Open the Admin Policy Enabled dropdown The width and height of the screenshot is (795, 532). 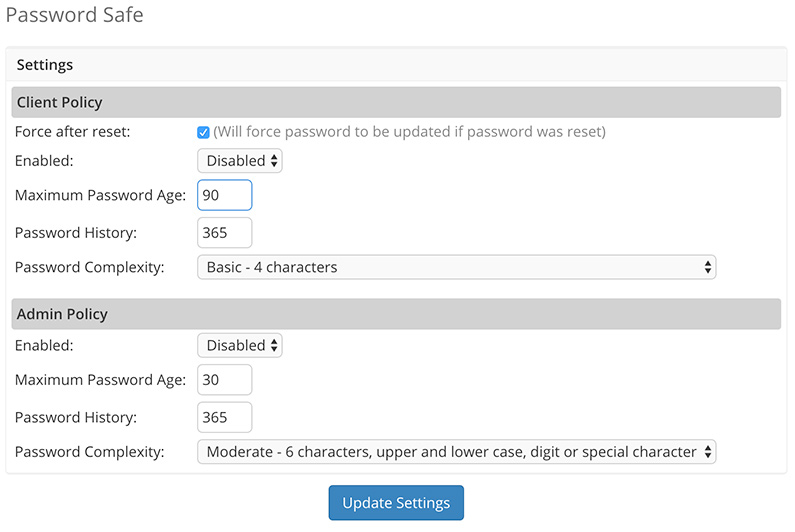[x=240, y=346]
